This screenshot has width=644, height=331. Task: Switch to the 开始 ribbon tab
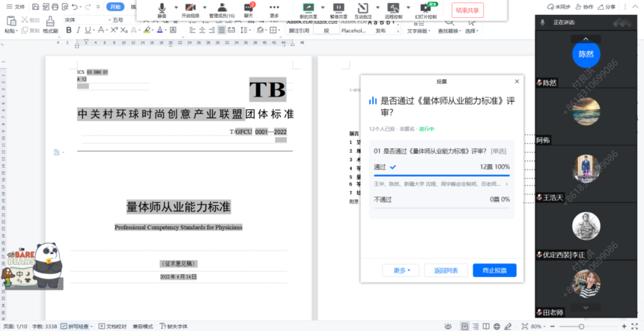click(x=115, y=6)
